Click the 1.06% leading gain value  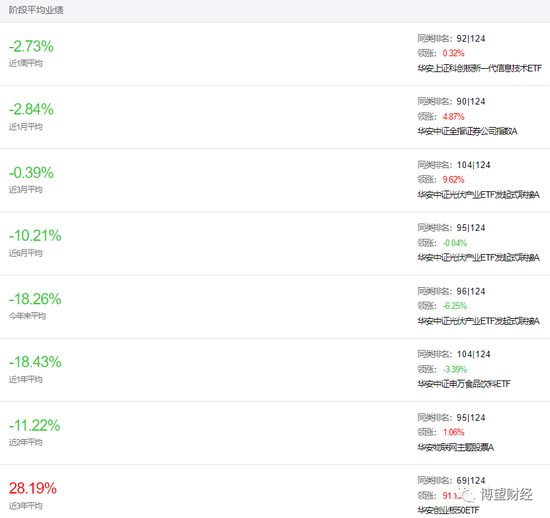click(453, 432)
